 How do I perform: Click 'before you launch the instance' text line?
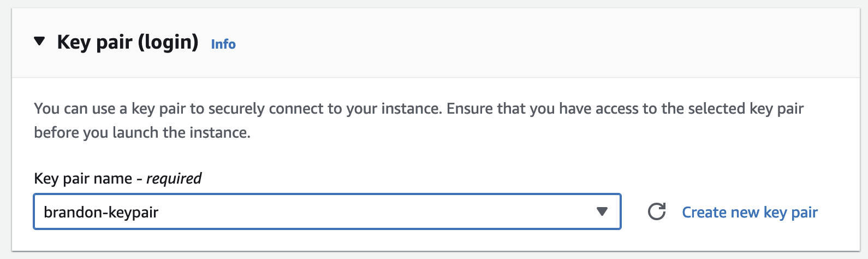point(142,133)
